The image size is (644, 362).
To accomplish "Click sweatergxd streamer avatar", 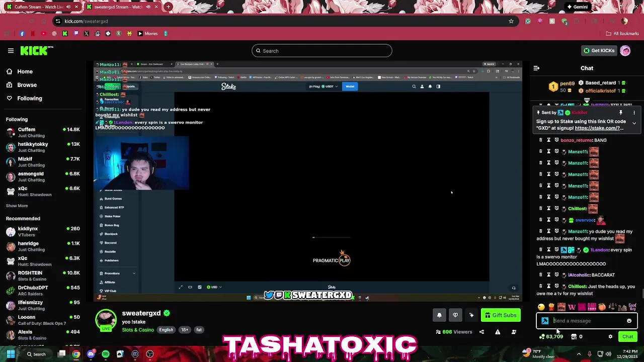I will coord(106,321).
